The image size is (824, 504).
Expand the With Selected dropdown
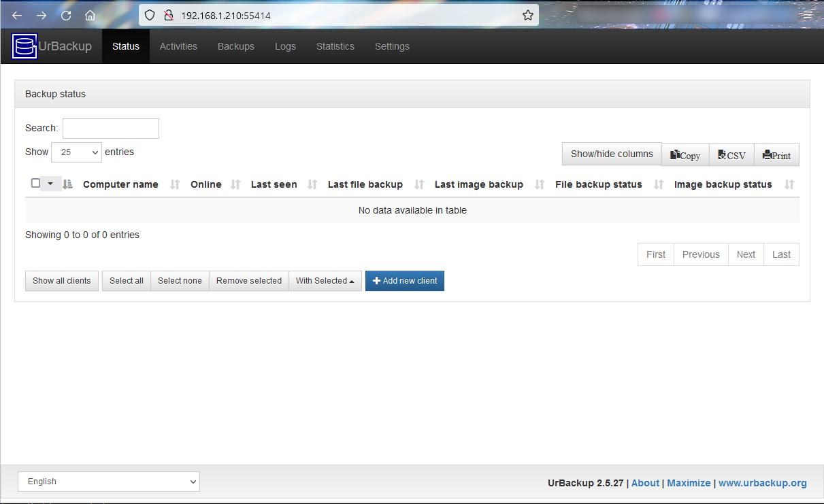[x=325, y=281]
